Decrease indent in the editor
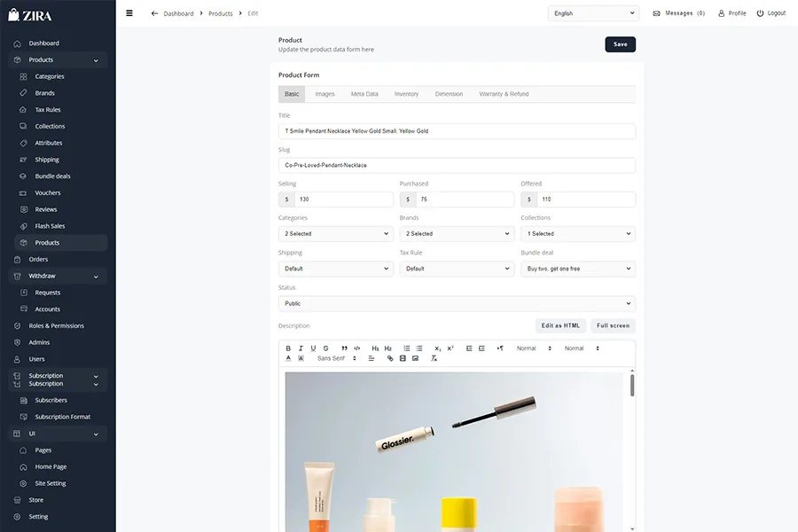The height and width of the screenshot is (532, 798). click(x=469, y=348)
